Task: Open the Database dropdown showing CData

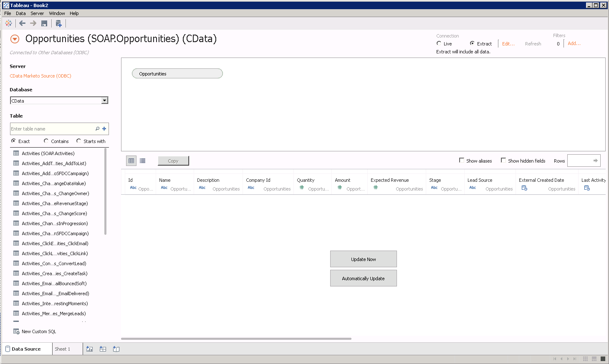Action: point(105,100)
